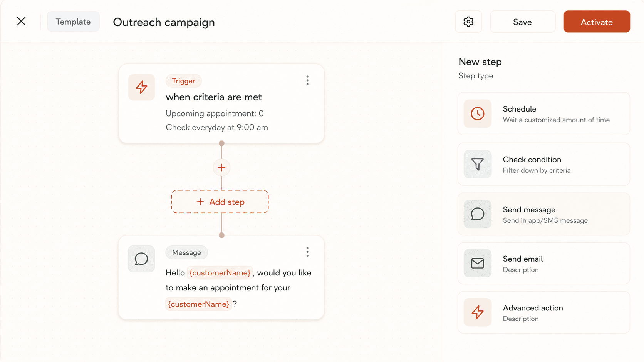
Task: Select the Send message bubble icon
Action: pos(478,214)
